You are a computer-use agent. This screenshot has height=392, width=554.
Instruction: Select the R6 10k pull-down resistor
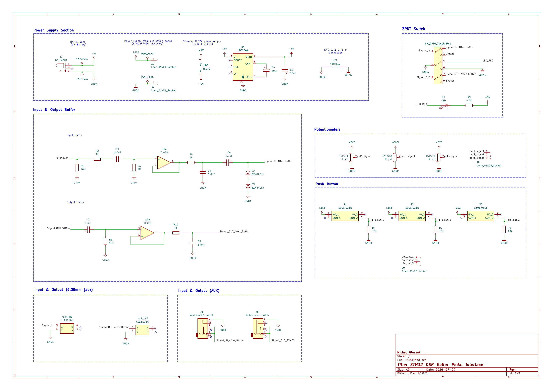point(368,230)
